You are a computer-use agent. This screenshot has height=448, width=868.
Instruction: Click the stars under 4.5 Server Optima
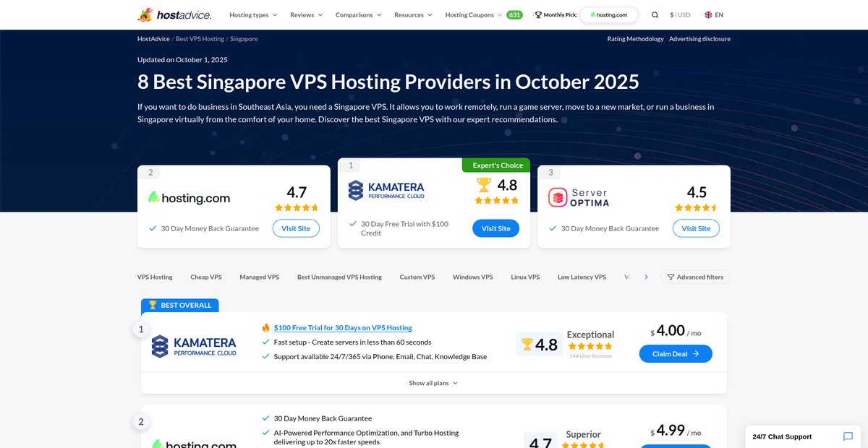point(696,207)
